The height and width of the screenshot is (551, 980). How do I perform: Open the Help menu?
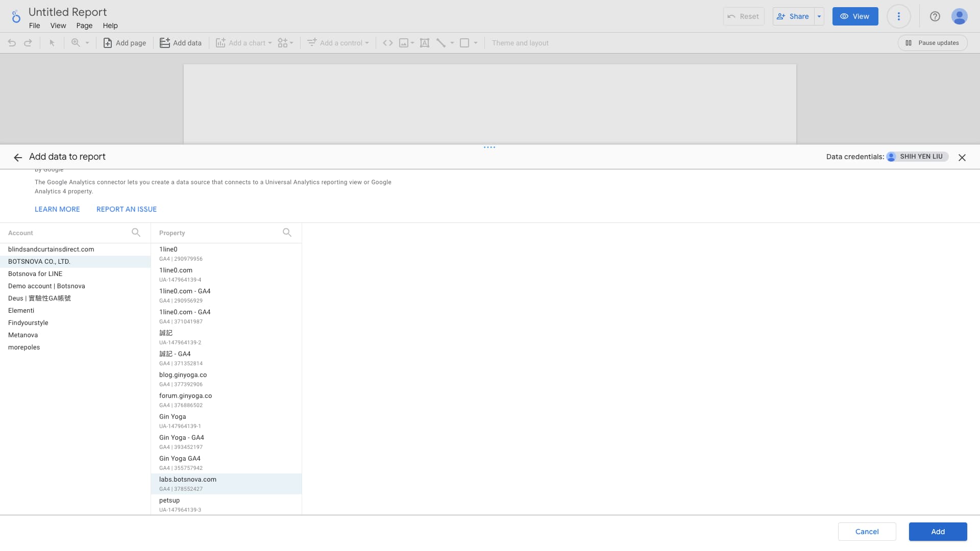[x=110, y=26]
